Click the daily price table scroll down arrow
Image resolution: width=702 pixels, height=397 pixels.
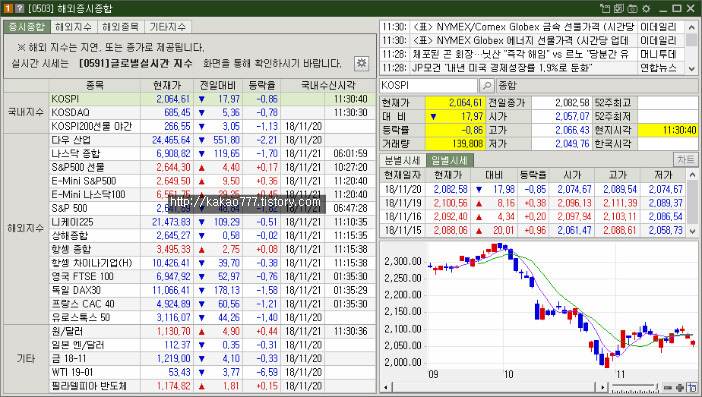tap(692, 231)
